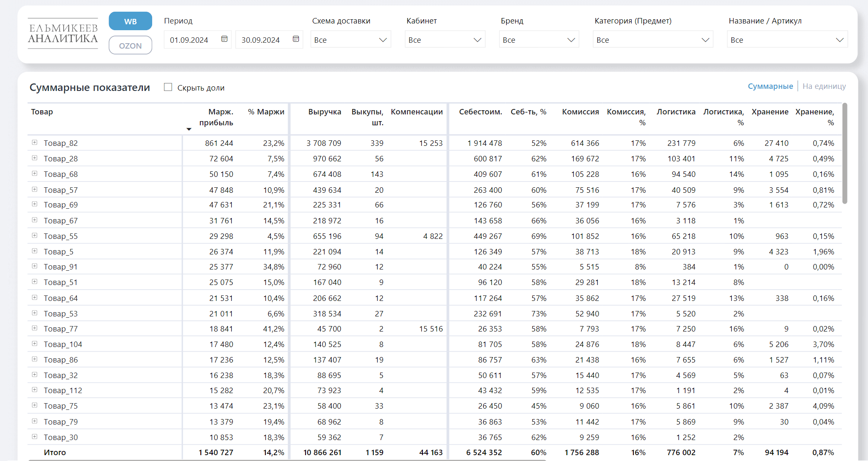Click the table's vertical scrollbar
The width and height of the screenshot is (868, 461).
(x=845, y=153)
